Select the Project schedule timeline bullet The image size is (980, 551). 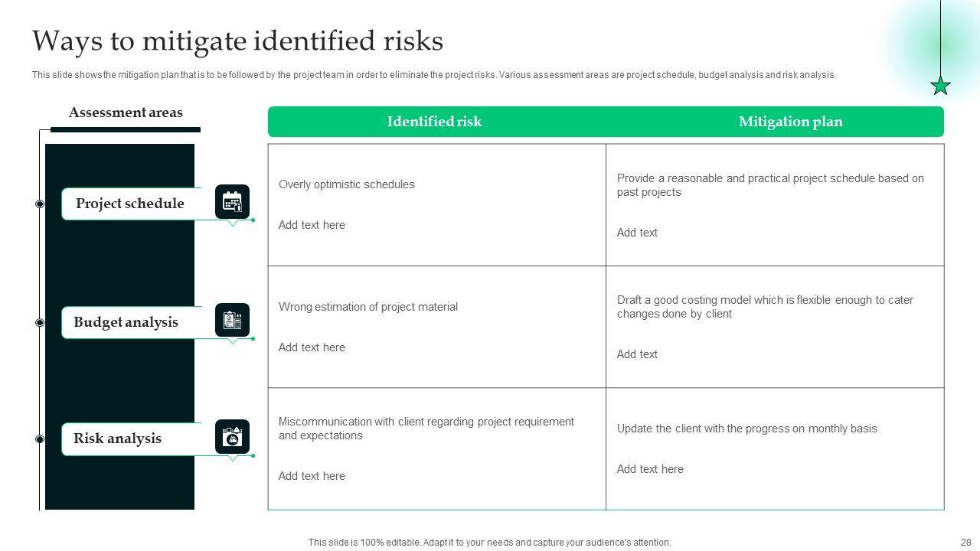(x=40, y=204)
